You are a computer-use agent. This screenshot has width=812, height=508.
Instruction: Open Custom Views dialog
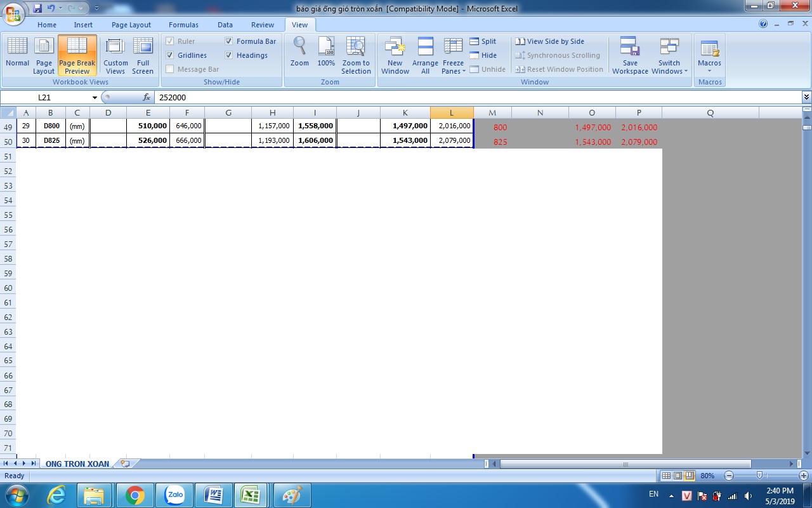tap(115, 55)
